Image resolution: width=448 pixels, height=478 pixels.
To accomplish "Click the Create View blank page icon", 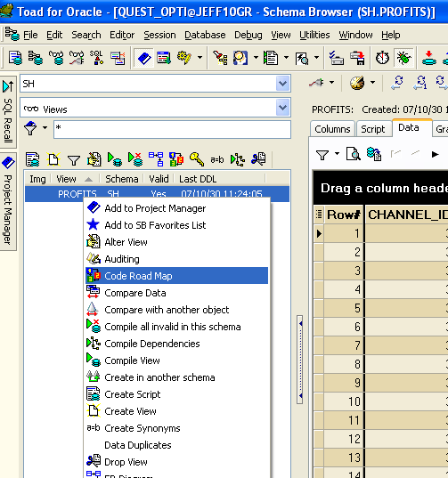I will tap(53, 159).
